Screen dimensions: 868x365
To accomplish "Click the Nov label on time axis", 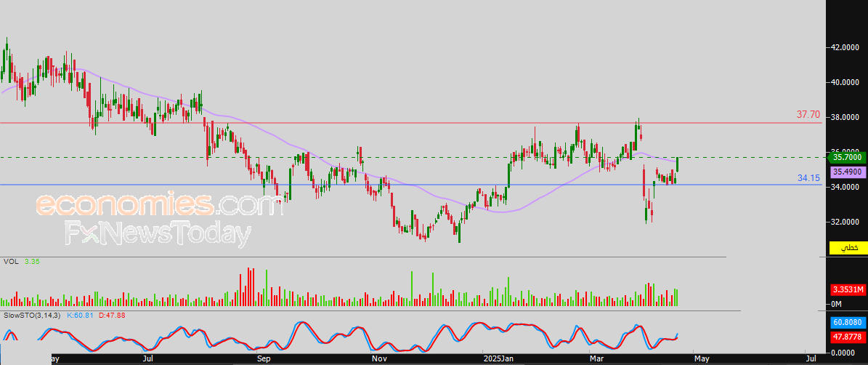I will click(379, 359).
